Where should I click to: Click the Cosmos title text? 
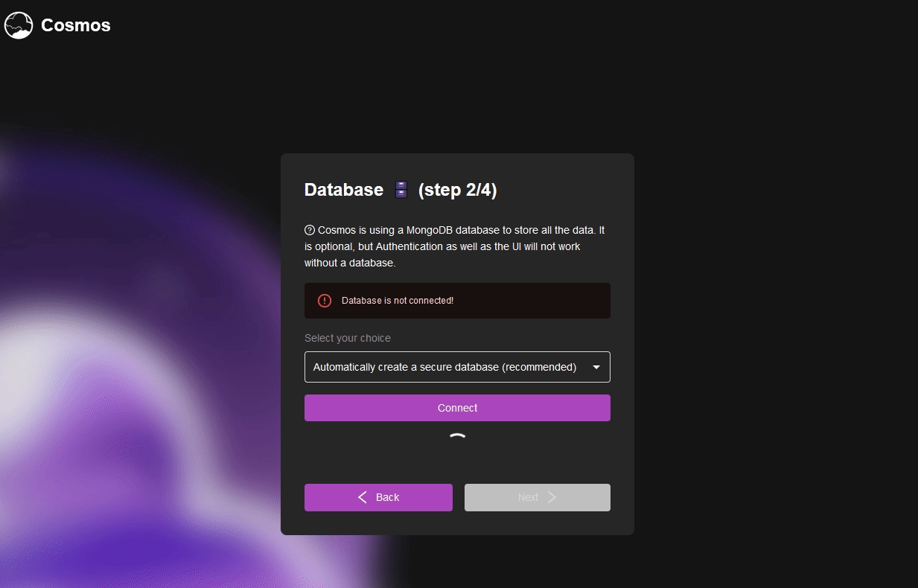tap(76, 25)
